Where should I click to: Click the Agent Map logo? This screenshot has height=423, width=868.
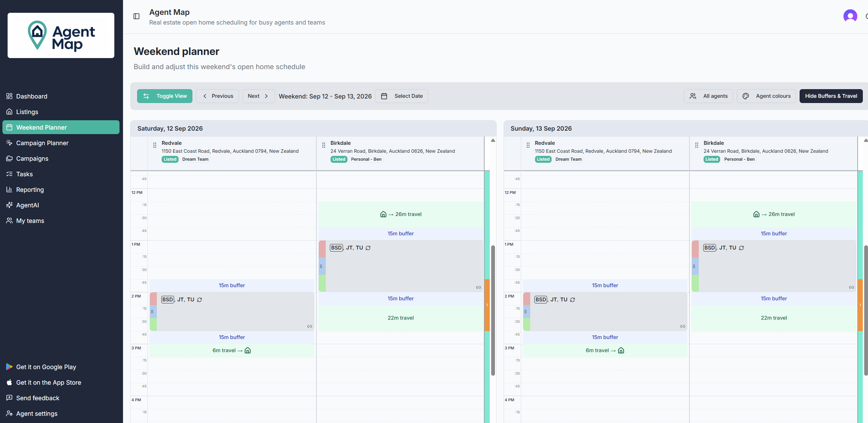(61, 35)
